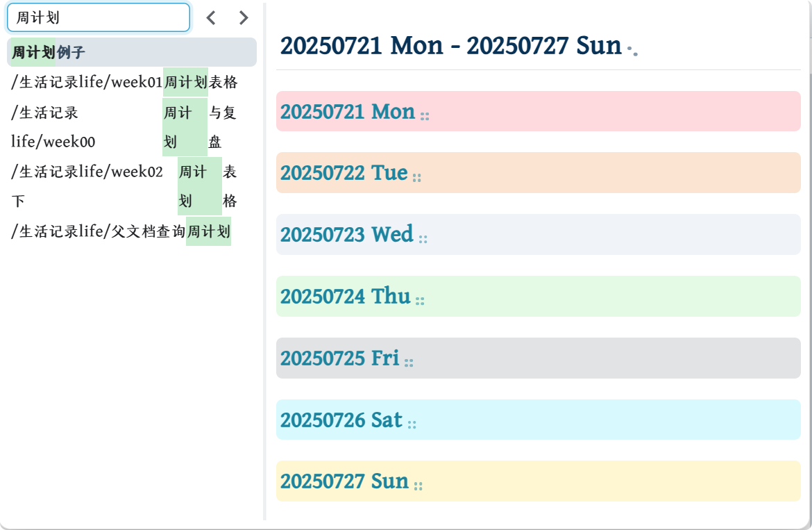
Task: Click the 20250724 Thu heading link
Action: [x=346, y=297]
